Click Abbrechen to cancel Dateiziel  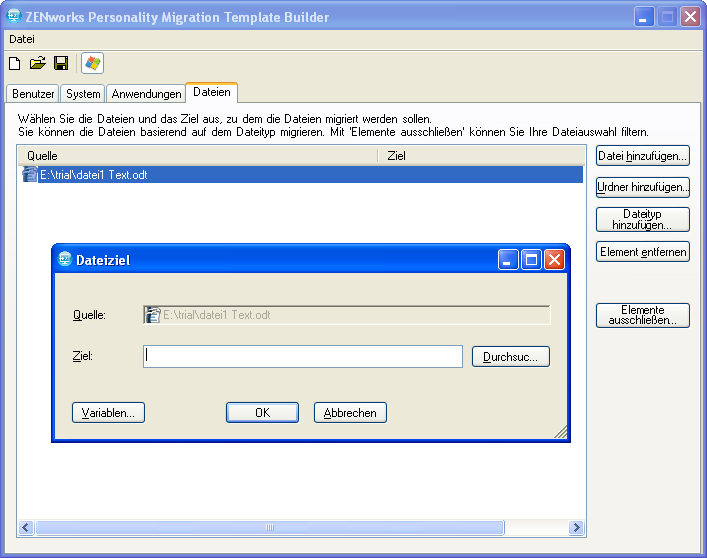coord(350,412)
